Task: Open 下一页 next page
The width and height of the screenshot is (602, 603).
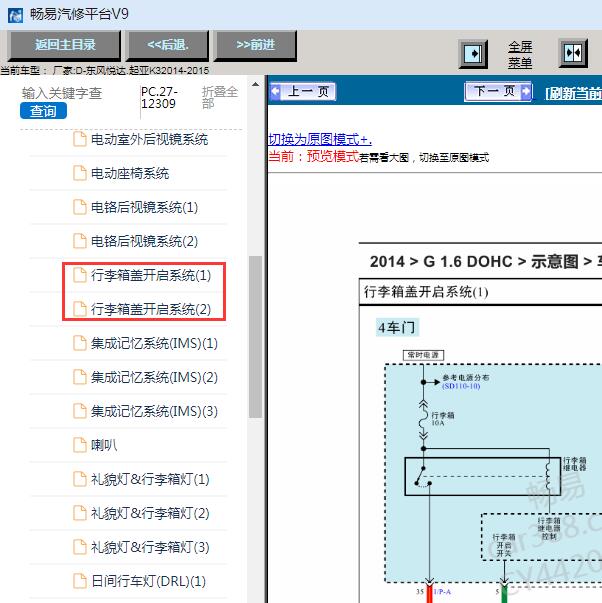Action: 498,92
